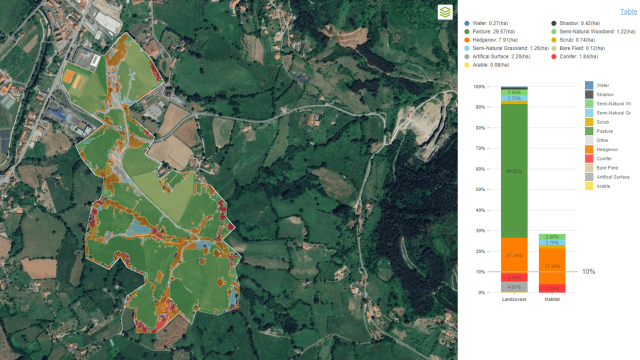Viewport: 640px width, 360px height.
Task: Click the 17.34% Hedgerow segment in Habitat bar
Action: pos(552,266)
